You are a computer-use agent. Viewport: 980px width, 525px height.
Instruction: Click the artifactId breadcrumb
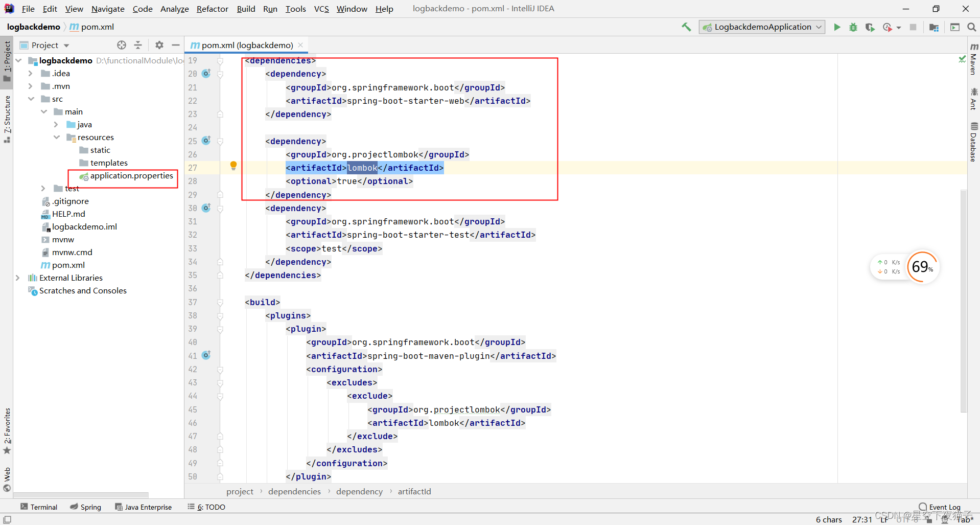(414, 491)
